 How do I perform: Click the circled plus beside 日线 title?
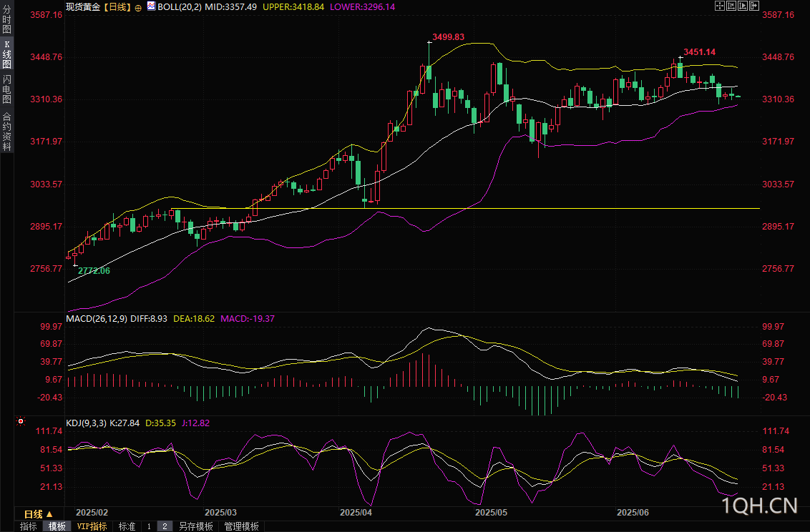(x=138, y=6)
